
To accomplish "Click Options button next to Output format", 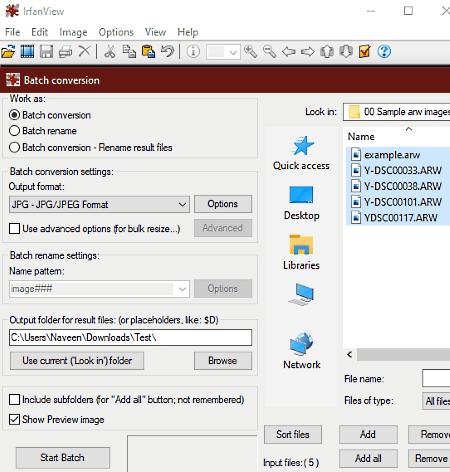I will point(223,204).
